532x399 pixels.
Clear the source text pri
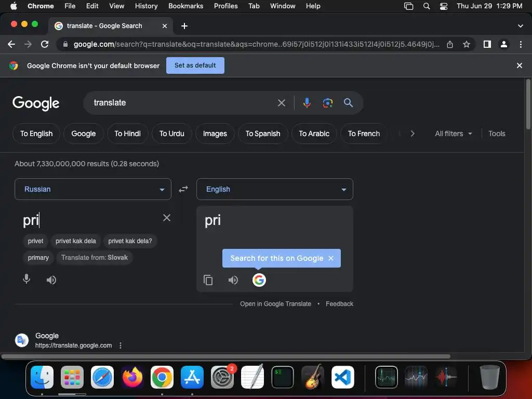pos(167,218)
